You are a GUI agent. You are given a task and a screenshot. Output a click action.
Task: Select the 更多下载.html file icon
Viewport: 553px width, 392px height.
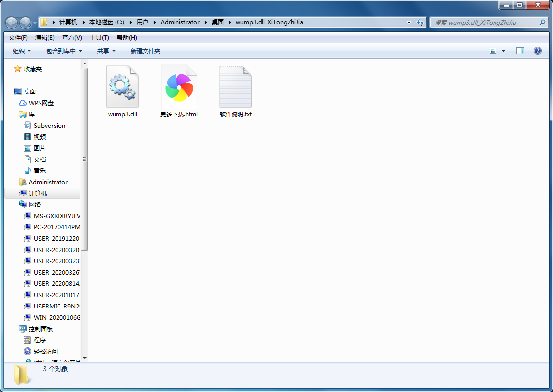[x=179, y=86]
